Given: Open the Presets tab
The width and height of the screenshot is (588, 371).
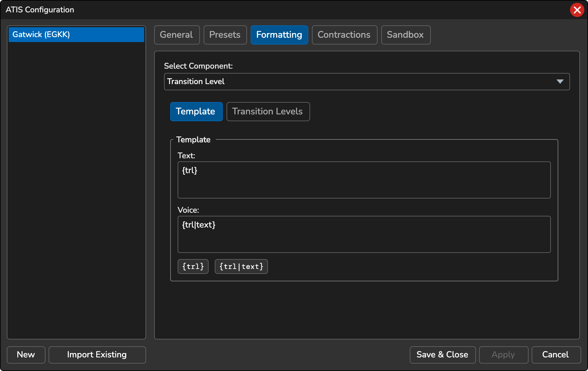Looking at the screenshot, I should coord(225,35).
